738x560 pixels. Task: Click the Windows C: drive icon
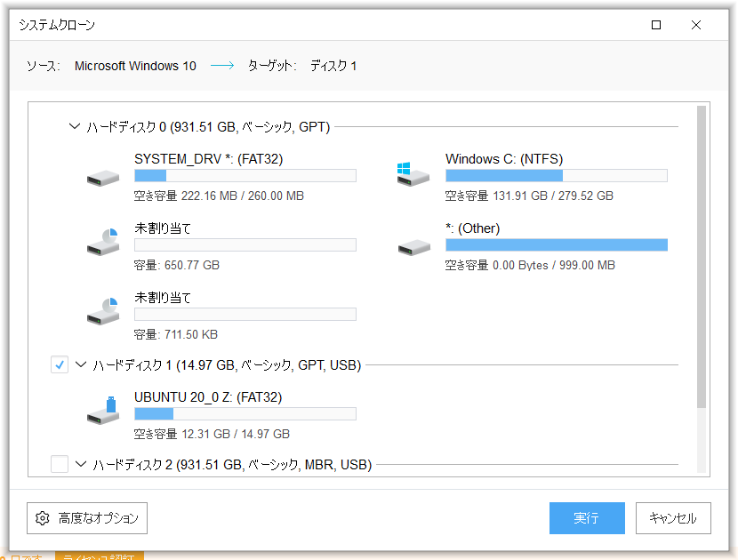click(x=413, y=174)
